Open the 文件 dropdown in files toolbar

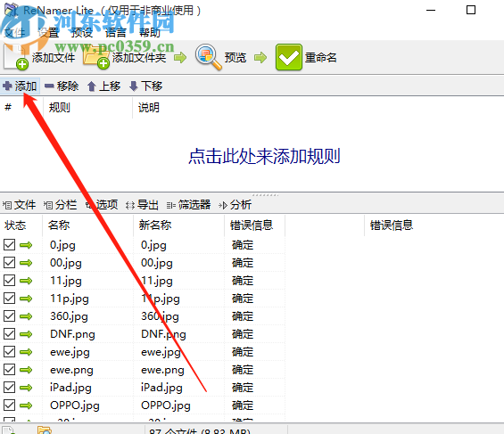pyautogui.click(x=19, y=205)
